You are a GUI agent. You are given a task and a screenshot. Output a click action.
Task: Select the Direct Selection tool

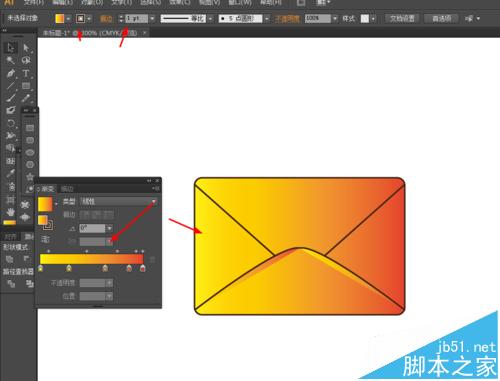click(26, 48)
